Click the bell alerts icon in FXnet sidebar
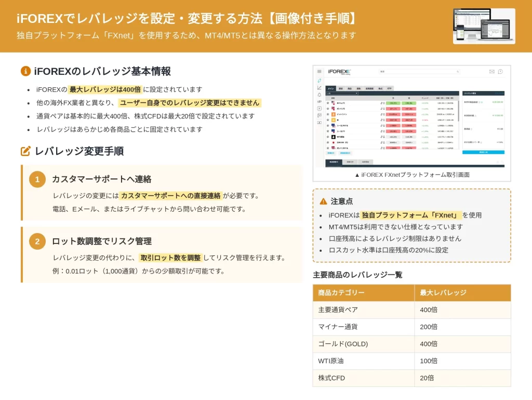Screen dimensions: 532x400 tap(320, 95)
